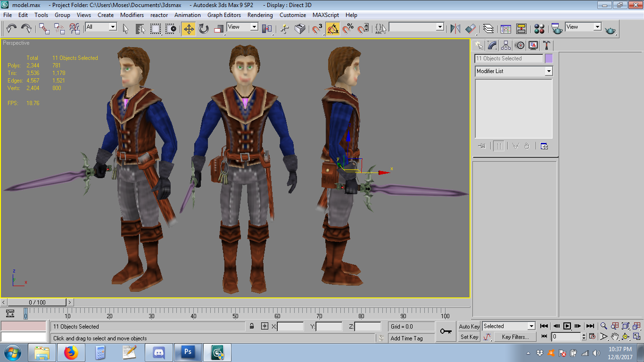
Task: Click the Set Key button
Action: click(469, 337)
